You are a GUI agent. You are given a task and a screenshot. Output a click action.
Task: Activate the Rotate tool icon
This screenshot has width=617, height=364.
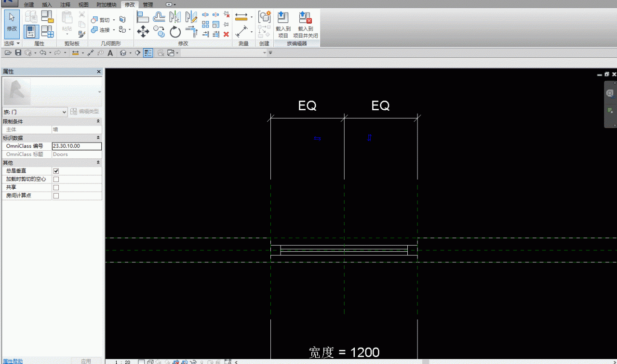tap(175, 32)
